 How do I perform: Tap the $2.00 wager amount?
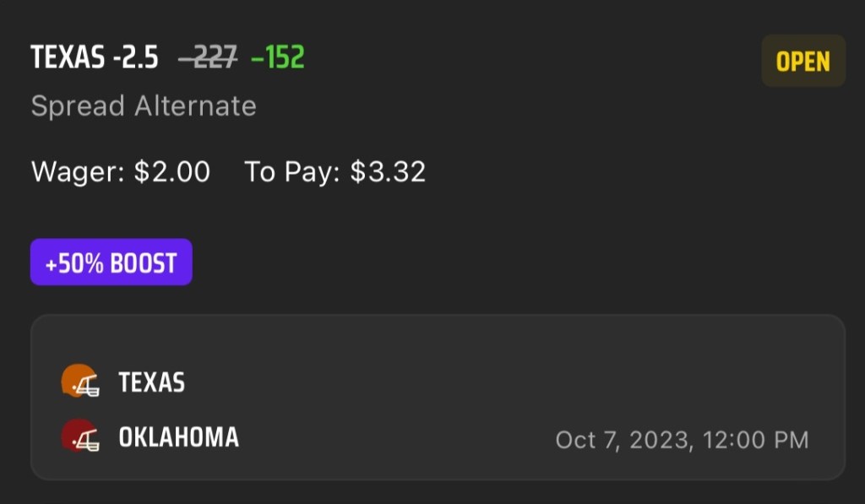point(171,172)
